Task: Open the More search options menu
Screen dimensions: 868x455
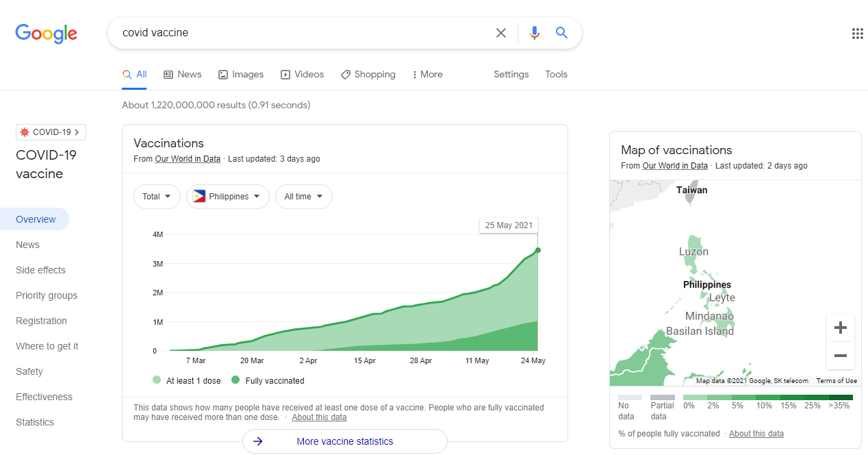Action: [x=427, y=75]
